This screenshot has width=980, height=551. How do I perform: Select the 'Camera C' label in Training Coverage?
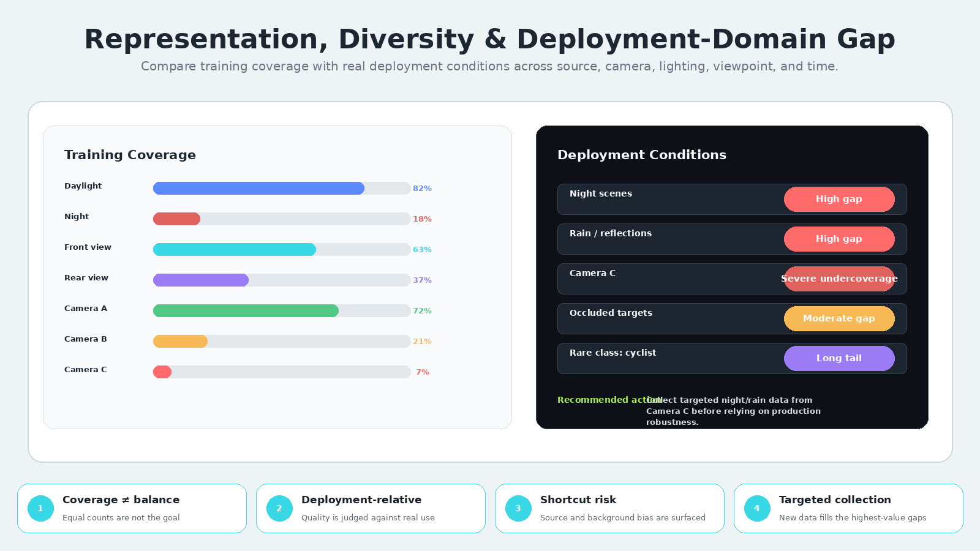86,370
